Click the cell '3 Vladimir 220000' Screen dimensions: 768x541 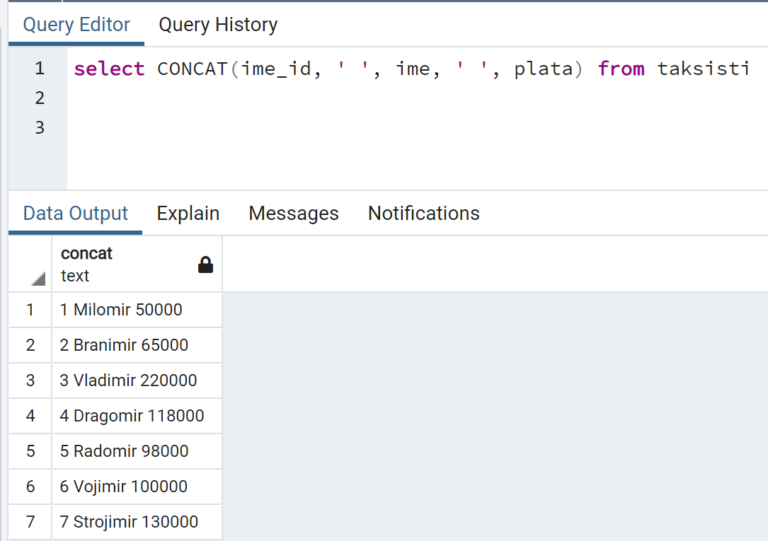coord(137,380)
